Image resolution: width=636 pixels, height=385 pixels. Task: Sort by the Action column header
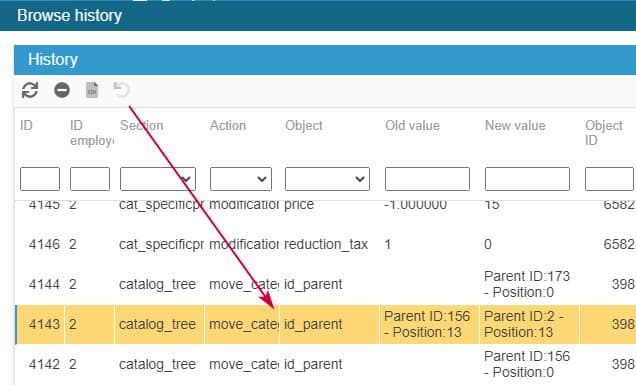click(x=228, y=125)
